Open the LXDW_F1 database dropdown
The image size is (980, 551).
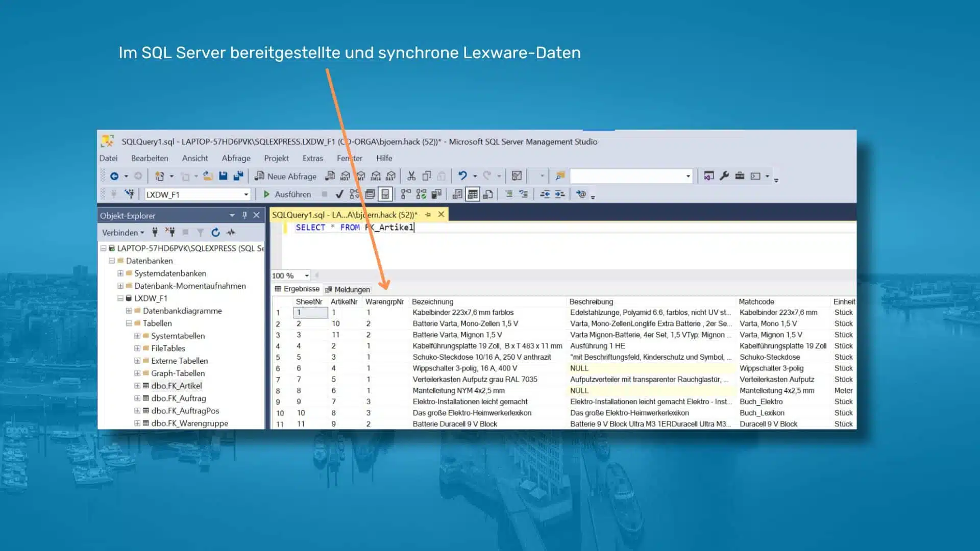tap(246, 194)
